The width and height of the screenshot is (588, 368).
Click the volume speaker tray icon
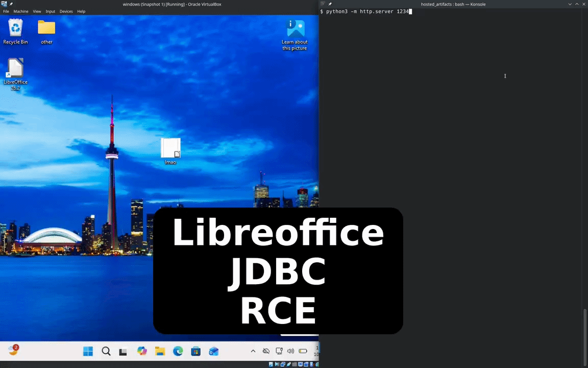(290, 351)
